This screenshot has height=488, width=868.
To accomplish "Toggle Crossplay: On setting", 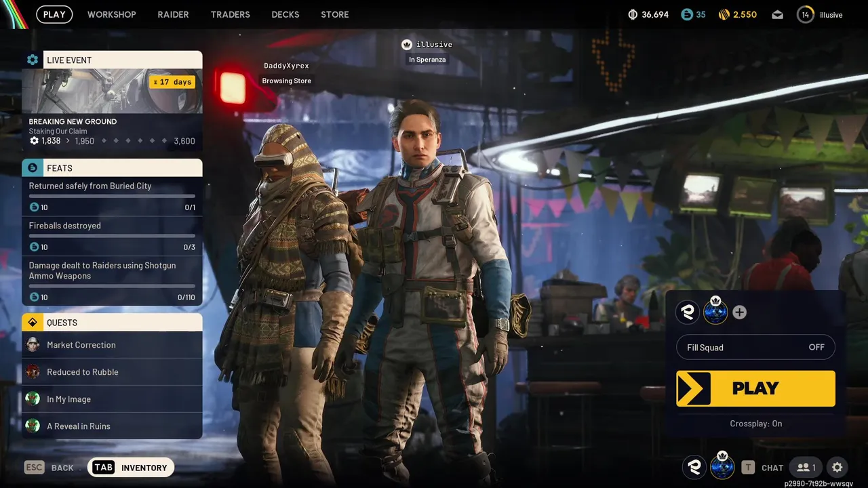I will pos(755,424).
